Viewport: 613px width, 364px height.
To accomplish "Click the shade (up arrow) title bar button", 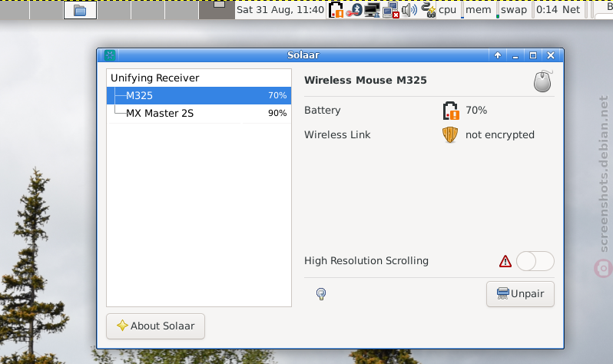I will pos(498,55).
